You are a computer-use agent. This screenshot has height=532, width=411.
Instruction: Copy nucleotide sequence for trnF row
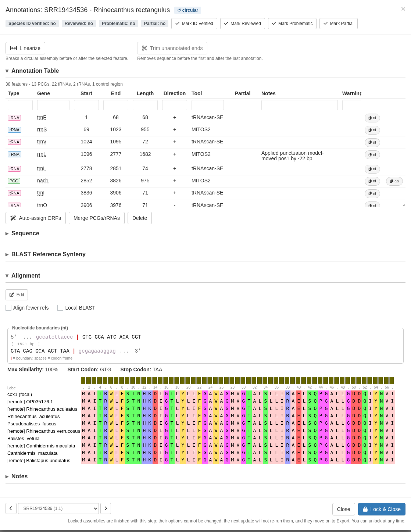click(x=372, y=118)
